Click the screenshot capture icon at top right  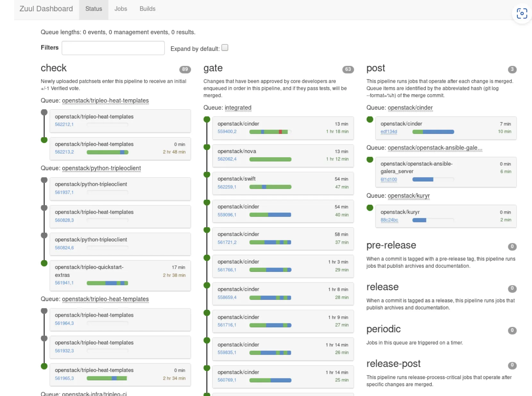pos(522,13)
